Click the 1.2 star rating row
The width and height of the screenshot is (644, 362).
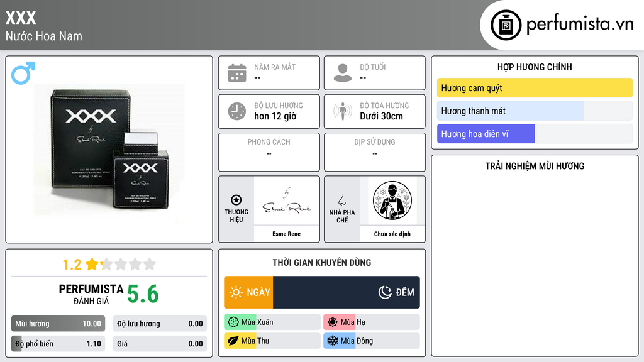109,265
